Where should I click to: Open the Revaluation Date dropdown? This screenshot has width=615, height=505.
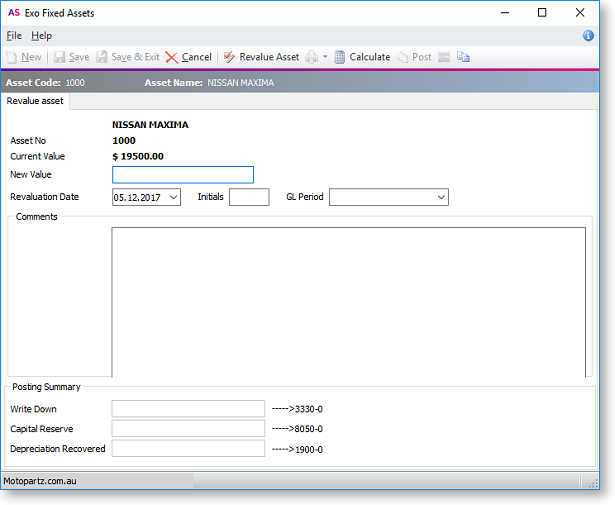pos(173,197)
